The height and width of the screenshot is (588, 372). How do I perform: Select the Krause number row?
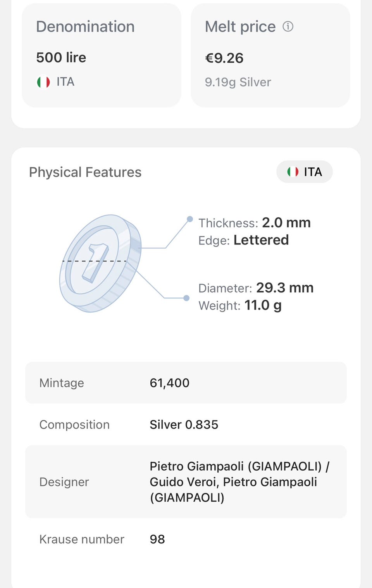click(186, 539)
